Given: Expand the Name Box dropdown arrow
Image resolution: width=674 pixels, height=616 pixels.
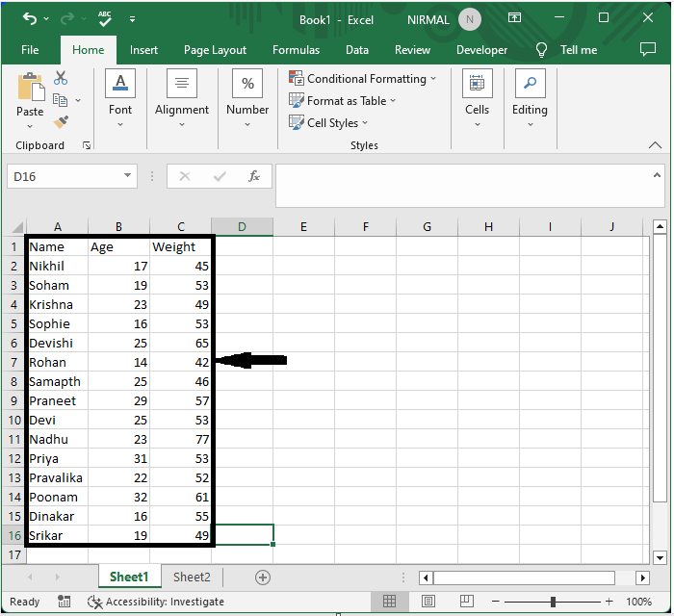Looking at the screenshot, I should pos(127,175).
